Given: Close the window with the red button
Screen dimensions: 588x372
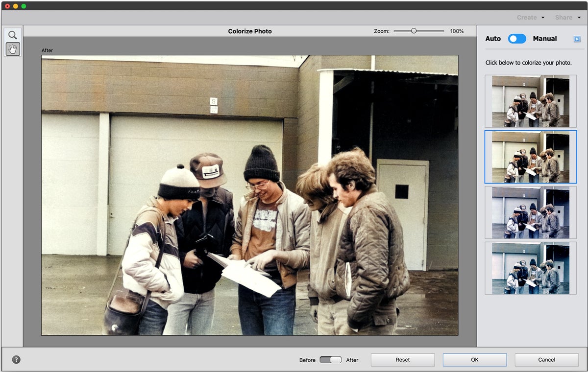Looking at the screenshot, I should 7,6.
